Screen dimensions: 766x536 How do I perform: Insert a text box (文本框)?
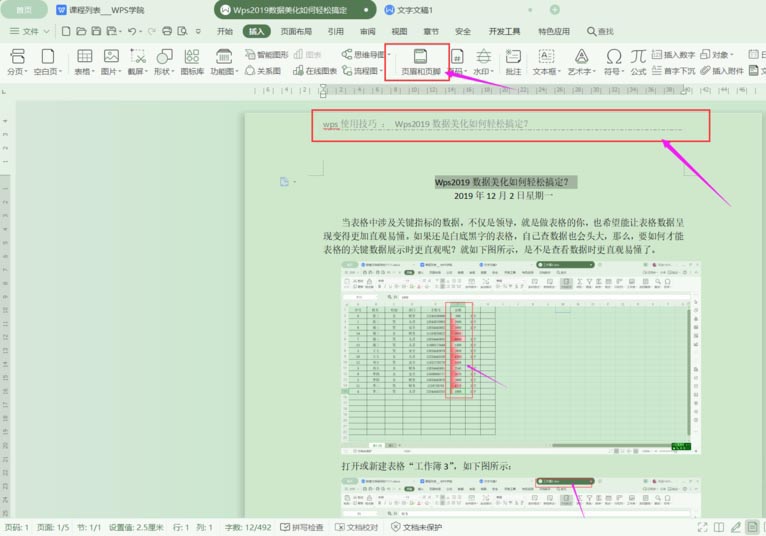point(546,62)
